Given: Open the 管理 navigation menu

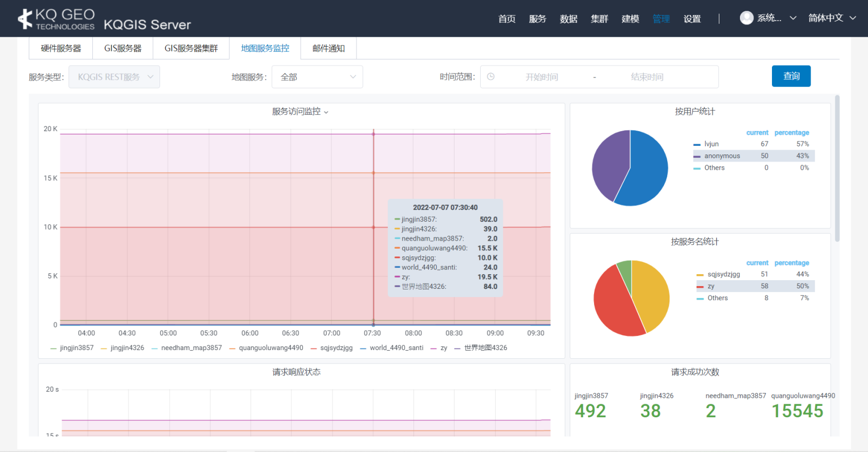Looking at the screenshot, I should point(661,19).
